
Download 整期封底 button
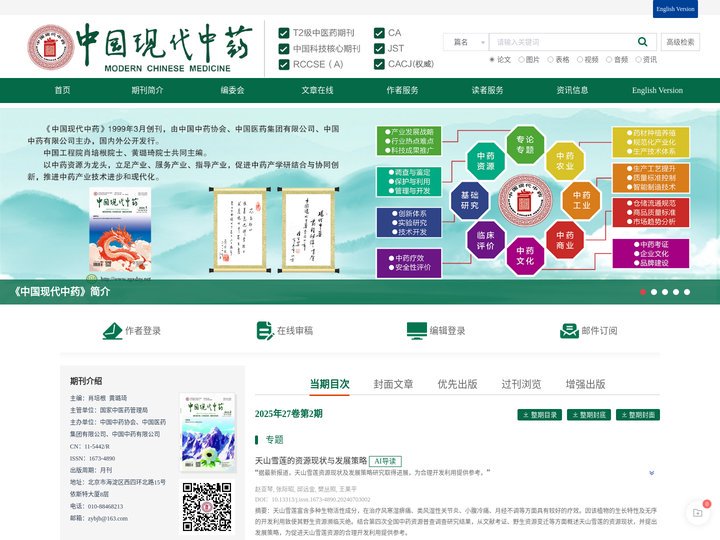[589, 415]
